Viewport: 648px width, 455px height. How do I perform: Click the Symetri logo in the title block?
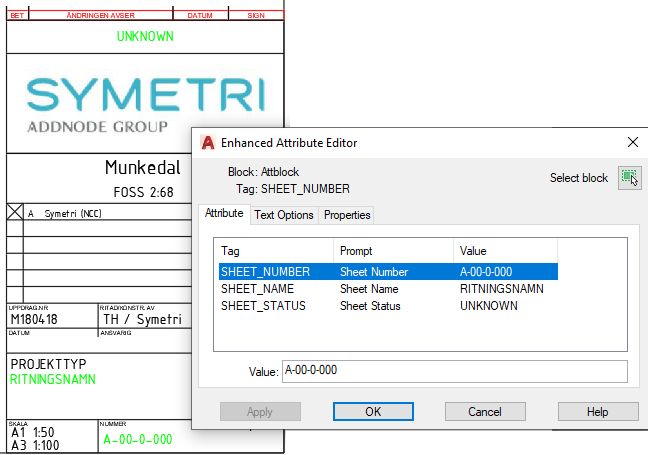point(145,105)
